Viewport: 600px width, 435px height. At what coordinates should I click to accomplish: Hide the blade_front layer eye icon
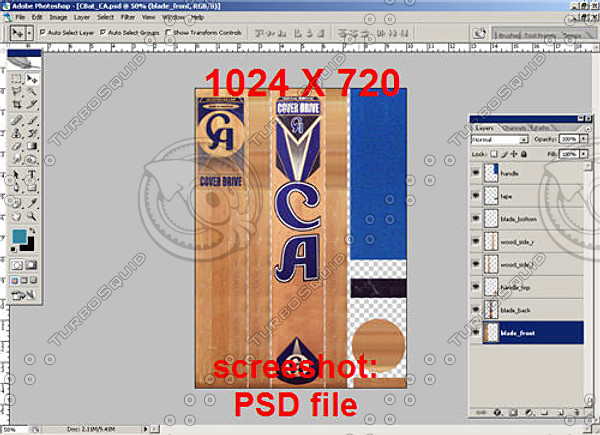pyautogui.click(x=476, y=332)
